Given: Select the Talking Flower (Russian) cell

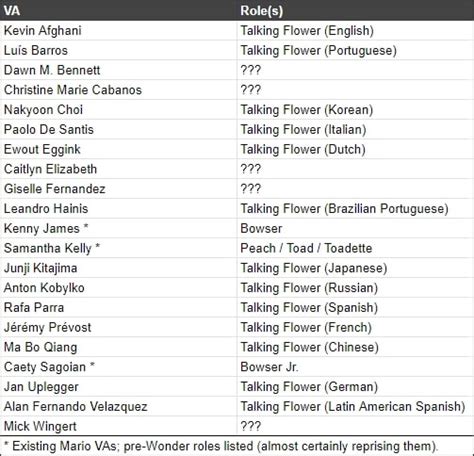Looking at the screenshot, I should [x=355, y=288].
